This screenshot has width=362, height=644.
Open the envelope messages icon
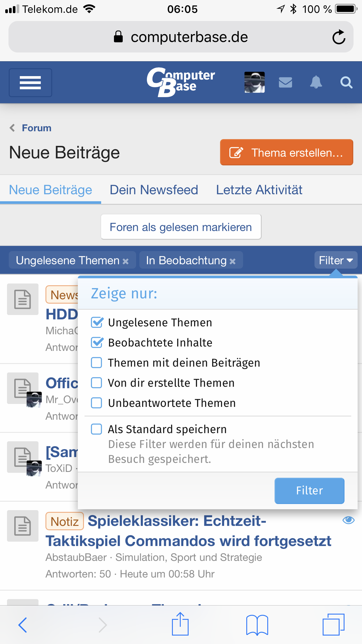point(285,83)
